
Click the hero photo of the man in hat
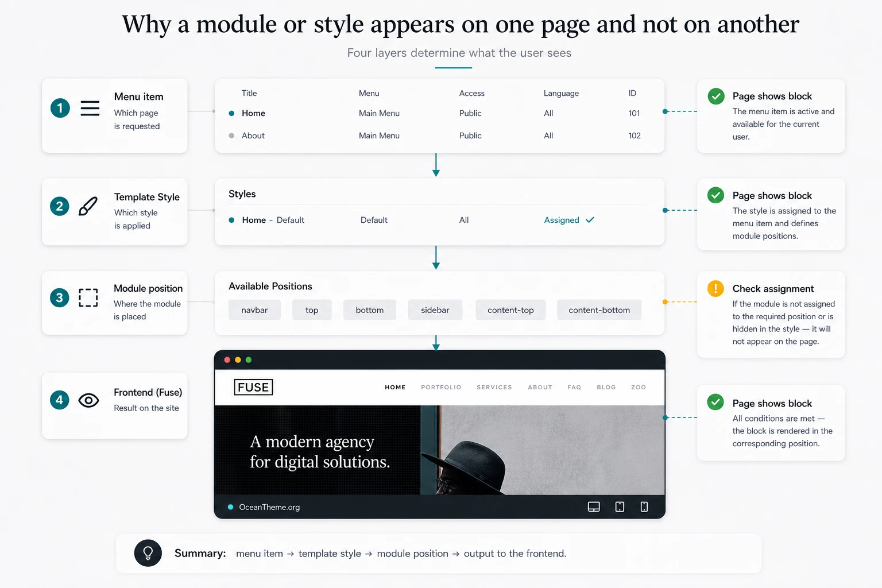pyautogui.click(x=543, y=450)
